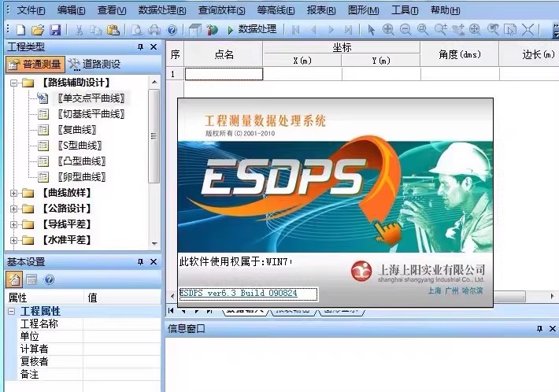
Task: Click the toolbar Help question mark icon
Action: coord(172,30)
